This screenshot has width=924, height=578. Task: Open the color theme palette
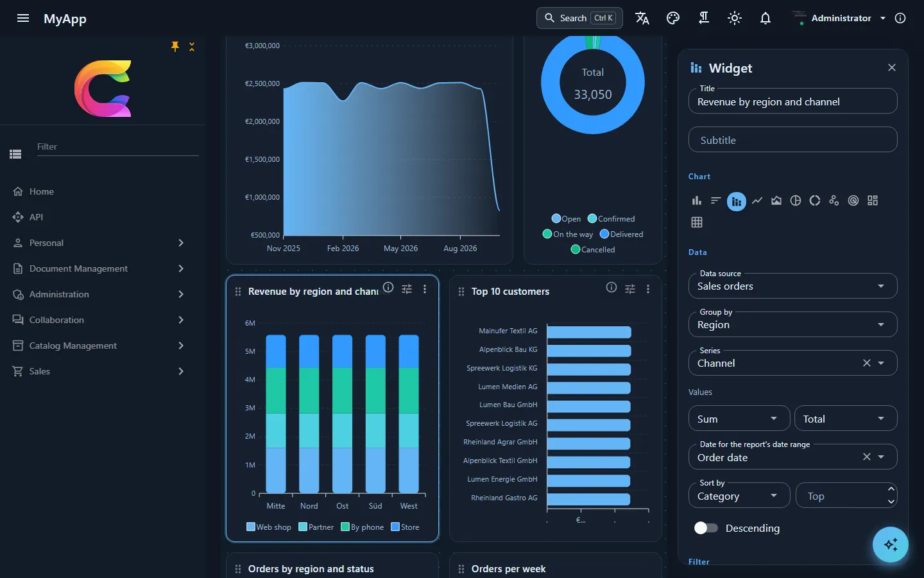pos(672,18)
